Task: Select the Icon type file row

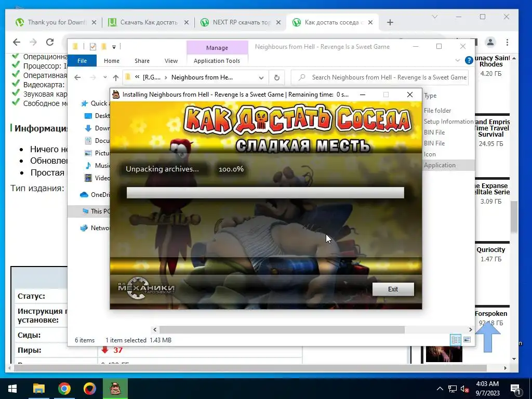Action: pos(448,154)
